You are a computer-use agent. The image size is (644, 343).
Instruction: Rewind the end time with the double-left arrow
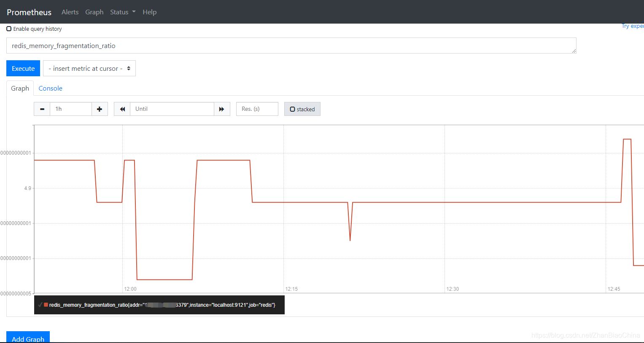[x=122, y=109]
